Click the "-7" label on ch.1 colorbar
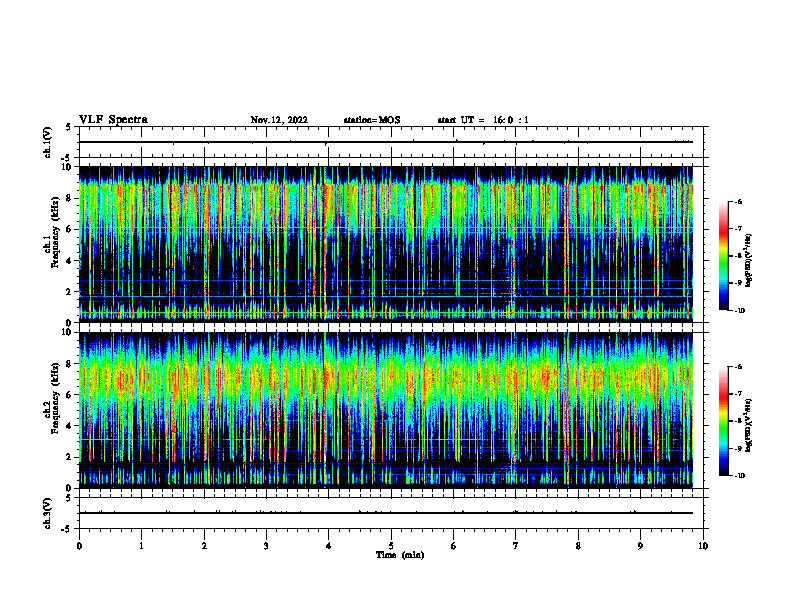The width and height of the screenshot is (792, 612). (x=738, y=229)
